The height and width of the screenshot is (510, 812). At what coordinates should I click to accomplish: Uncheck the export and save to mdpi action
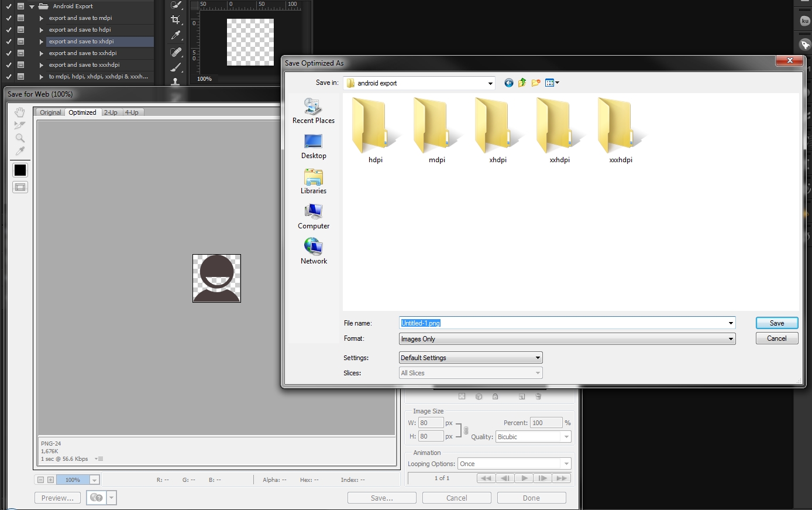coord(9,18)
